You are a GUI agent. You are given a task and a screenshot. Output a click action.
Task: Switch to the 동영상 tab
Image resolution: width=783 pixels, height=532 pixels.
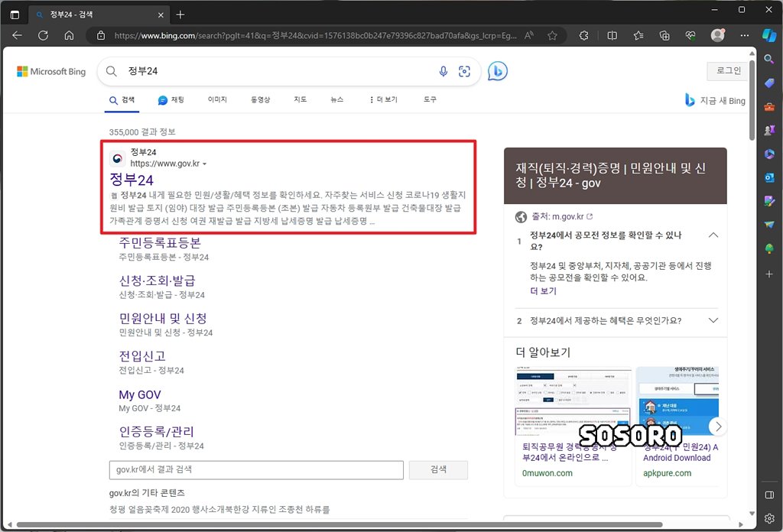coord(260,100)
